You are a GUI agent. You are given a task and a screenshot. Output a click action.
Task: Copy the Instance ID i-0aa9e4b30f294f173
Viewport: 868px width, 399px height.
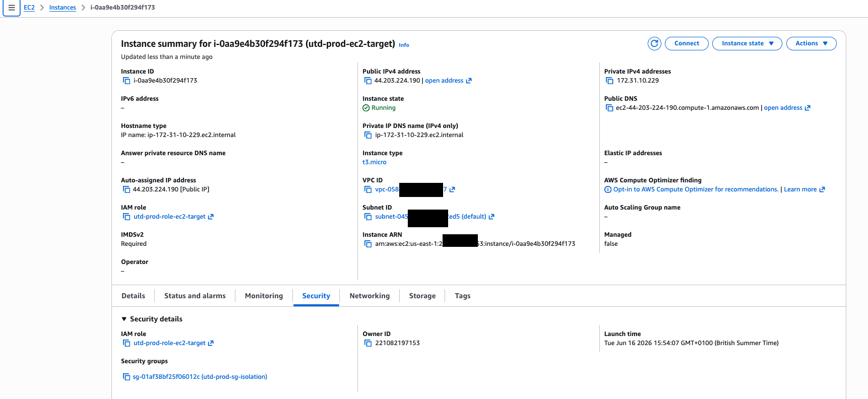pyautogui.click(x=127, y=81)
